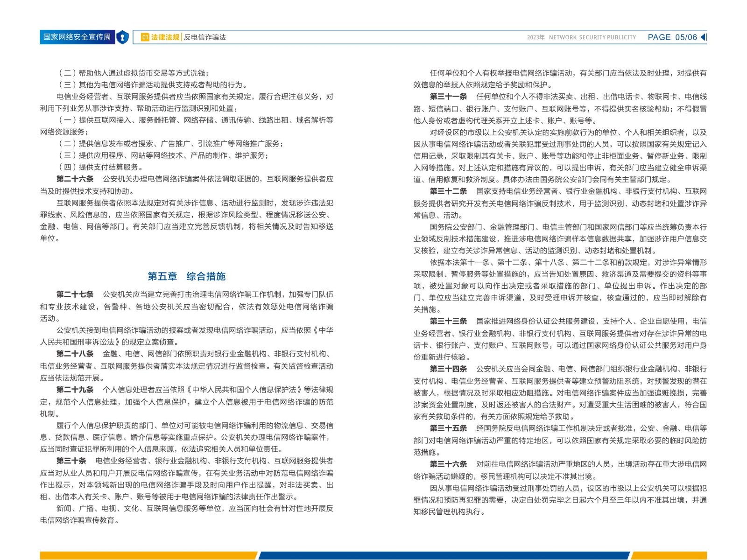The height and width of the screenshot is (560, 747).
Task: Click the 第二十七条 article heading
Action: pyautogui.click(x=75, y=294)
